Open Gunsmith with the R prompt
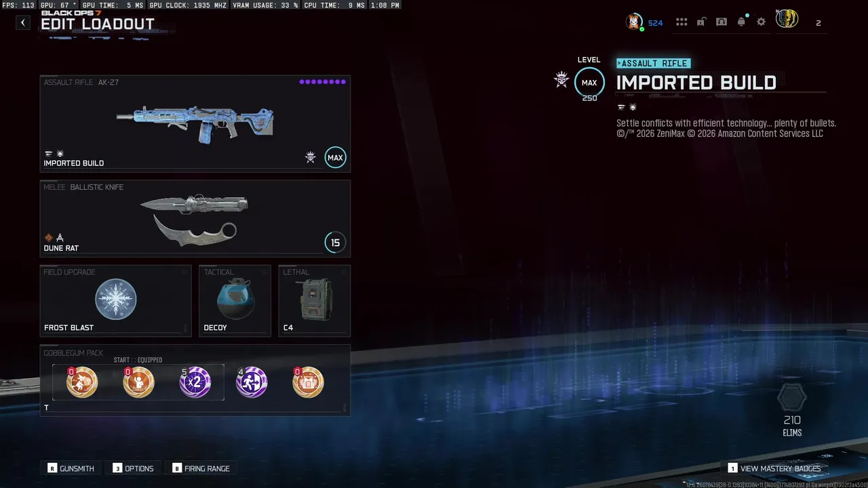Screen dimensions: 868x488 (x=71, y=468)
